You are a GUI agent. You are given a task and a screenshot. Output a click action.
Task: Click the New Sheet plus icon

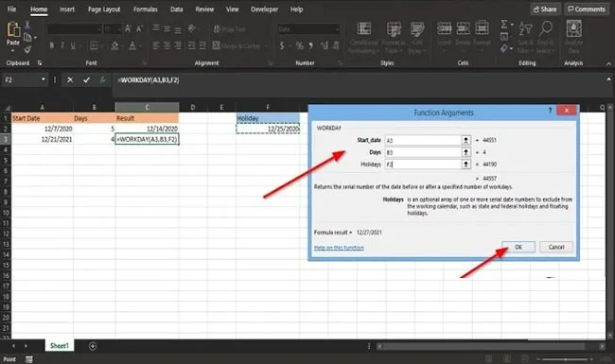93,346
